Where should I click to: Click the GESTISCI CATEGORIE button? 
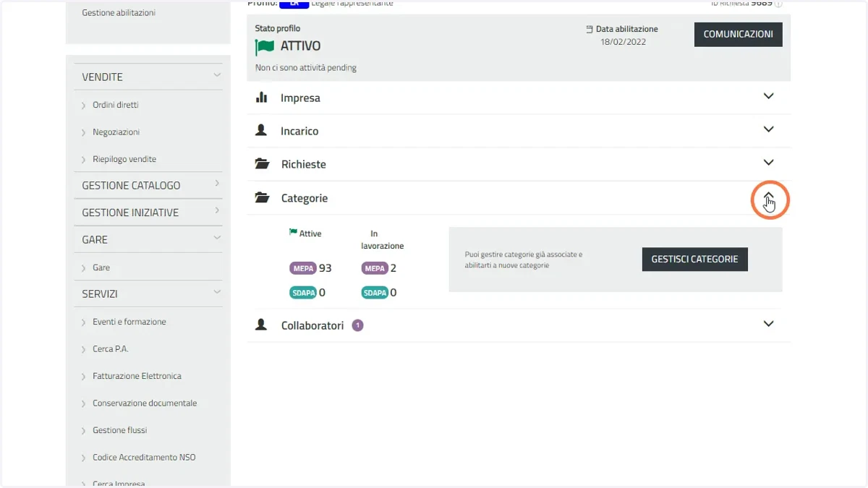(x=695, y=259)
